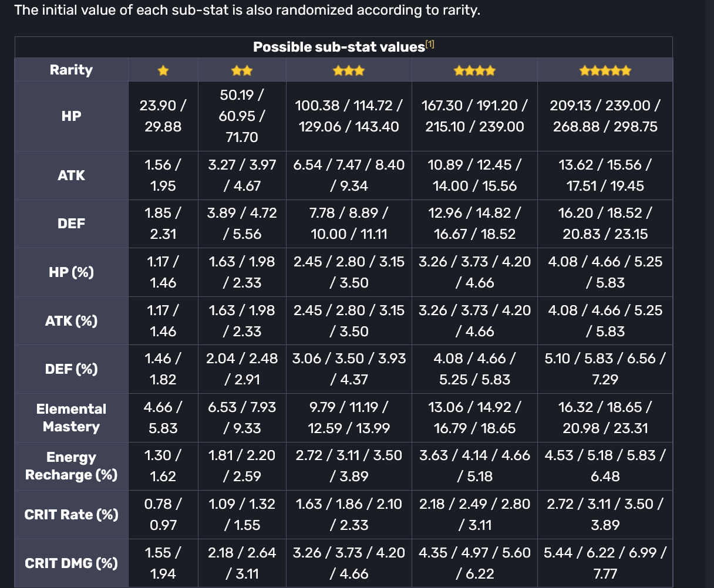Click the intro sentence about randomized sub-stats
This screenshot has height=588, width=714.
pyautogui.click(x=247, y=11)
